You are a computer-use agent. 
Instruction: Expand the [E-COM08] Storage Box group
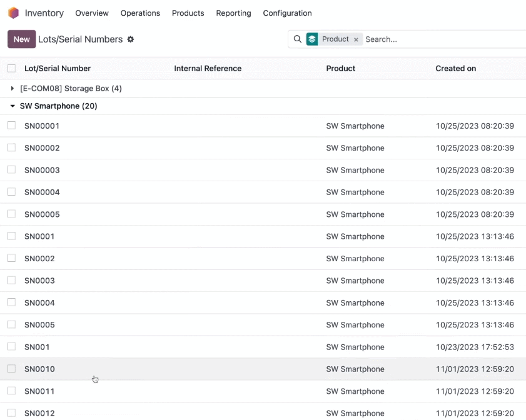click(x=13, y=89)
